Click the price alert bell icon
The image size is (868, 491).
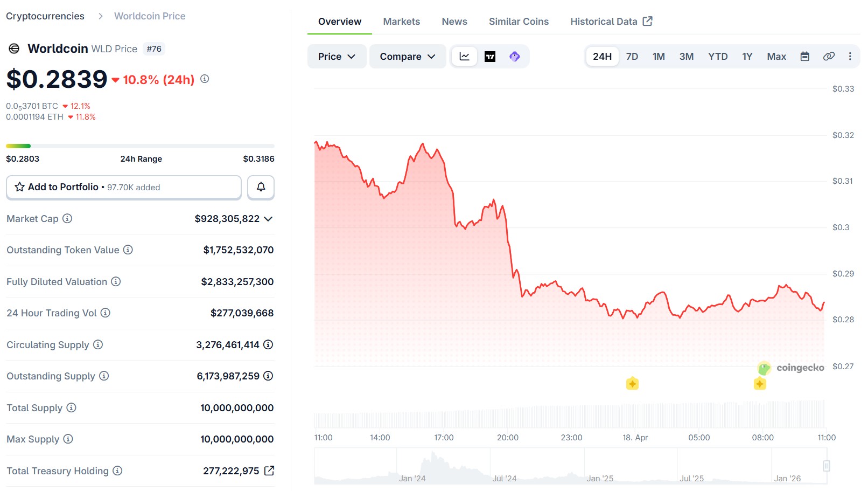tap(261, 187)
